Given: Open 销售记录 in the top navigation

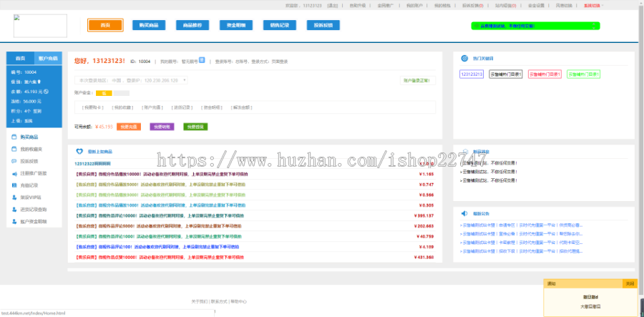Looking at the screenshot, I should pyautogui.click(x=280, y=25).
